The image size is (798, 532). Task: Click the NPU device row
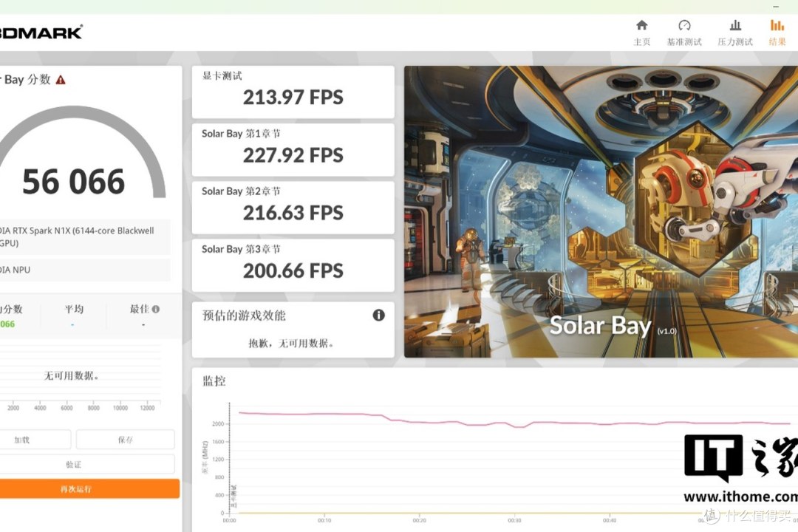click(x=84, y=270)
